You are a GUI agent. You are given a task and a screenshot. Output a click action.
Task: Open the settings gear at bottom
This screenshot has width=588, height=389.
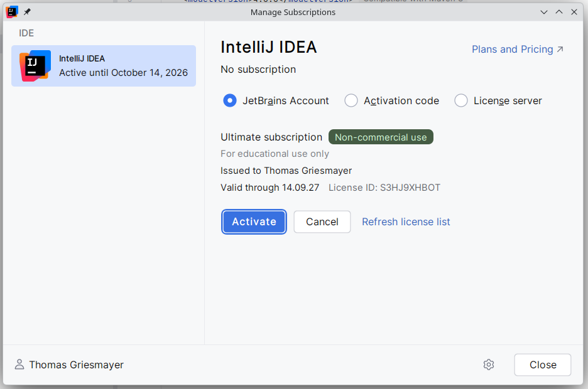[x=489, y=365]
